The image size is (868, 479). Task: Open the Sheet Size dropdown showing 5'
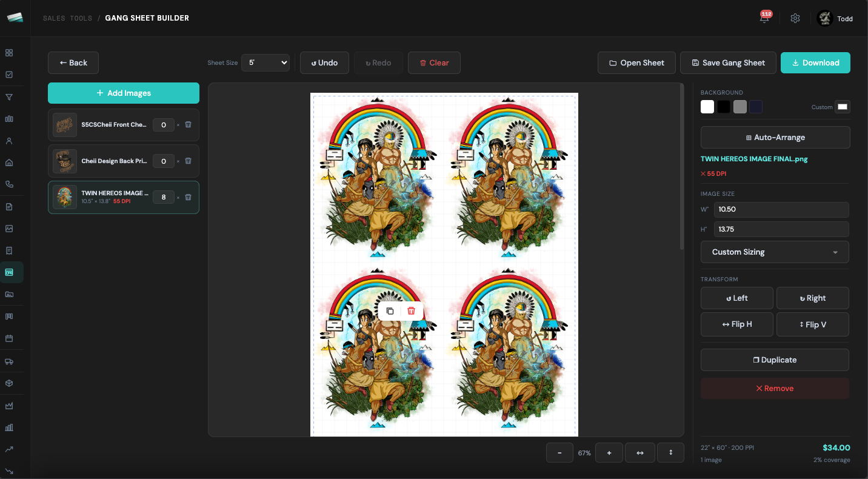265,62
